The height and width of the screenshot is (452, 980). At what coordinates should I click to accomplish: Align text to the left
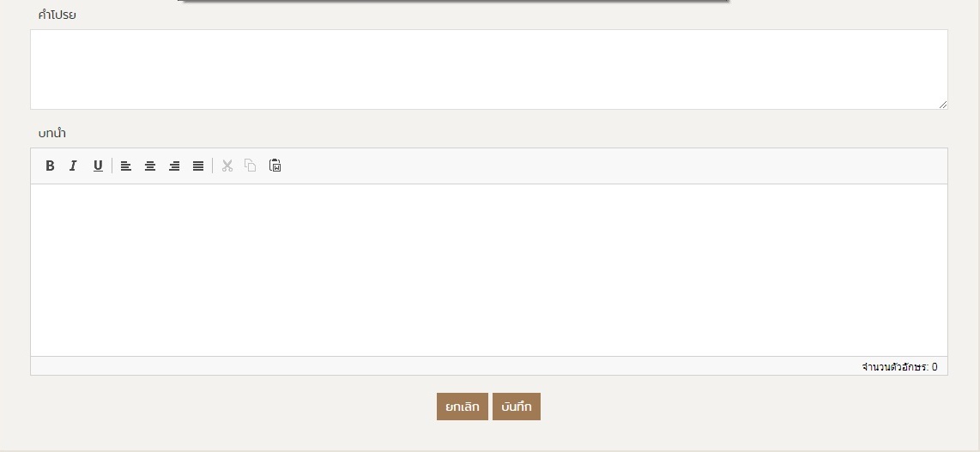tap(126, 166)
